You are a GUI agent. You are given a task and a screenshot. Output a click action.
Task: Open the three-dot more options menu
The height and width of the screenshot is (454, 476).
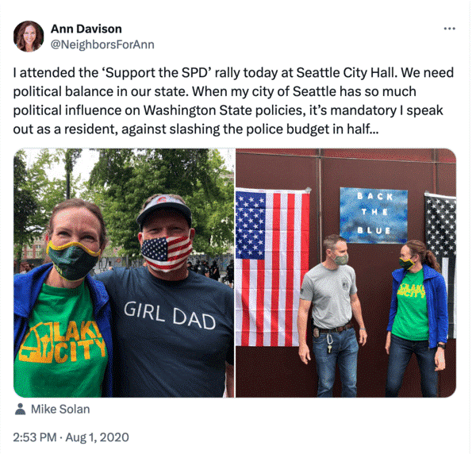click(449, 29)
